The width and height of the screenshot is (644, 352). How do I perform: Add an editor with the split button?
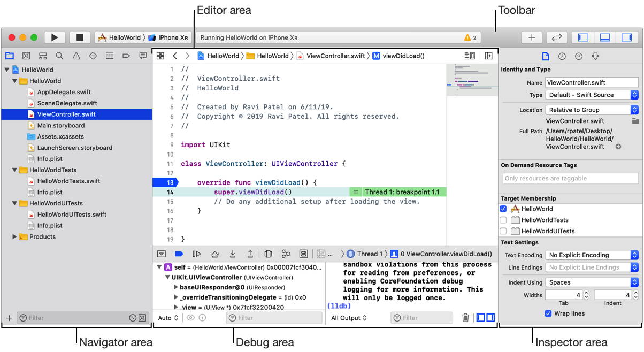point(488,56)
